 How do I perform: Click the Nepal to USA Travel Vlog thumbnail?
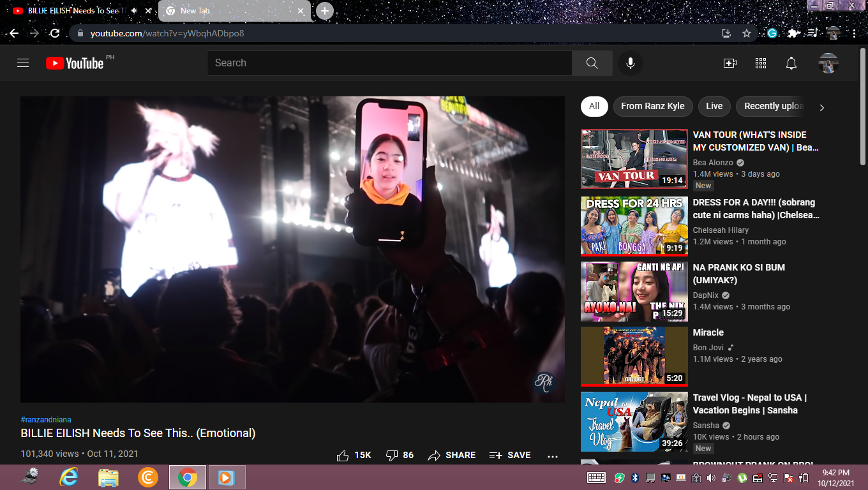(634, 422)
